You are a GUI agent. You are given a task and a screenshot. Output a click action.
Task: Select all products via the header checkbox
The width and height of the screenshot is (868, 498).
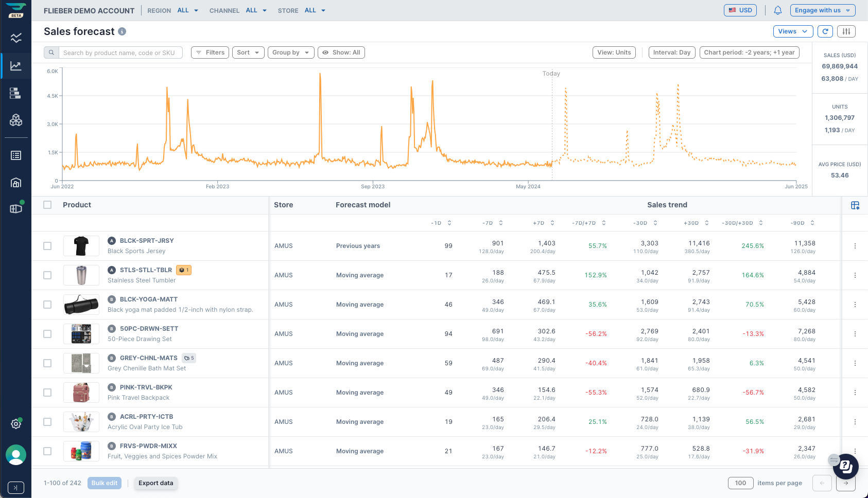[x=47, y=204]
